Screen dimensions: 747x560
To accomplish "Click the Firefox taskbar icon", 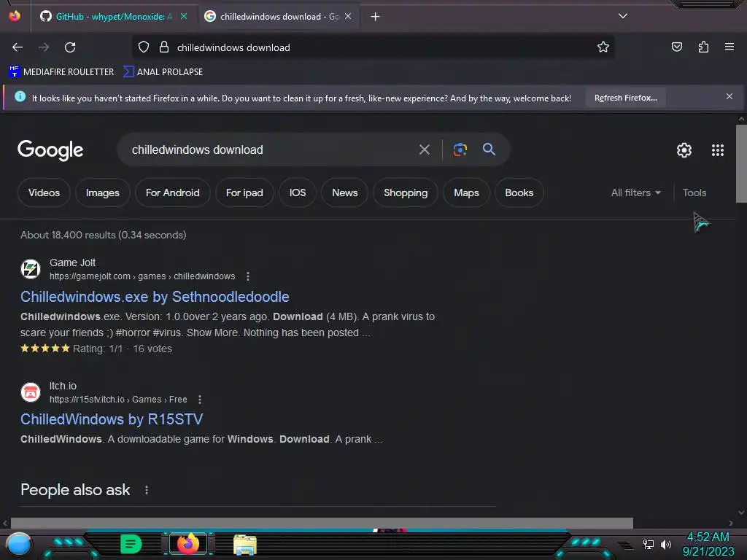I will [187, 544].
